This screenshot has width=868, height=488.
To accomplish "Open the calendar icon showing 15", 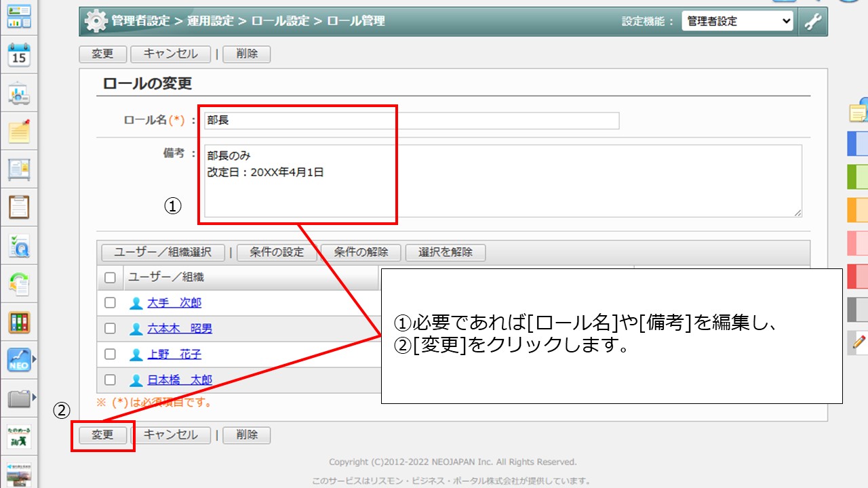I will (x=18, y=55).
